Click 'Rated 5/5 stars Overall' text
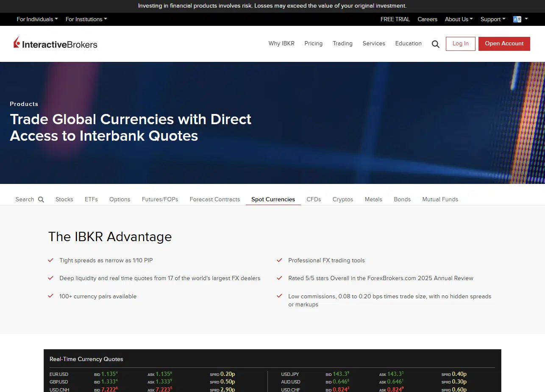The width and height of the screenshot is (545, 392). coord(381,278)
